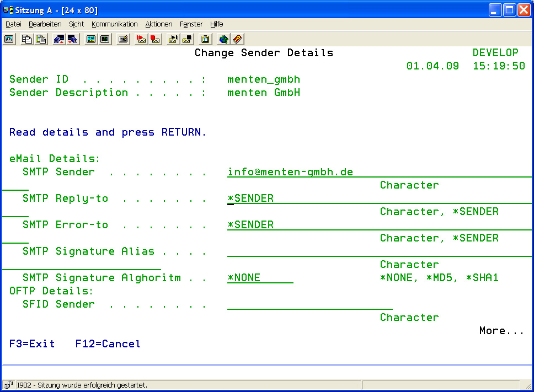Select the SMTP Signature Alghoritm *NONE field

[260, 278]
